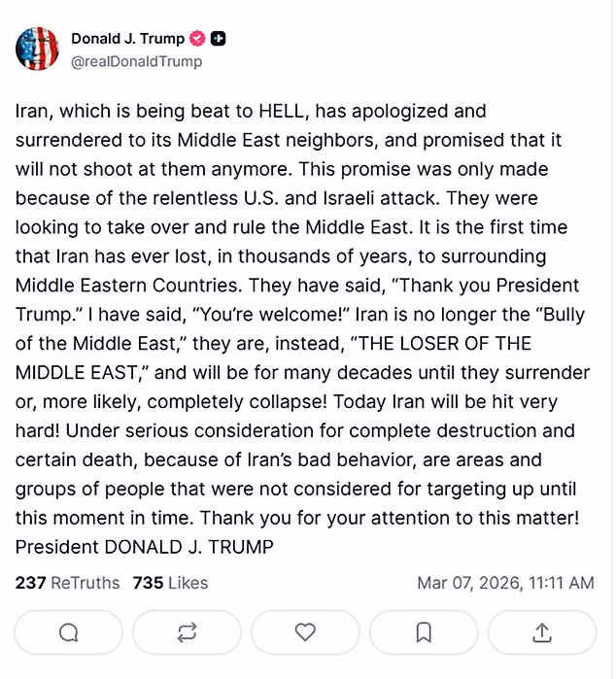The width and height of the screenshot is (616, 679).
Task: Bookmark this post
Action: coord(424,632)
